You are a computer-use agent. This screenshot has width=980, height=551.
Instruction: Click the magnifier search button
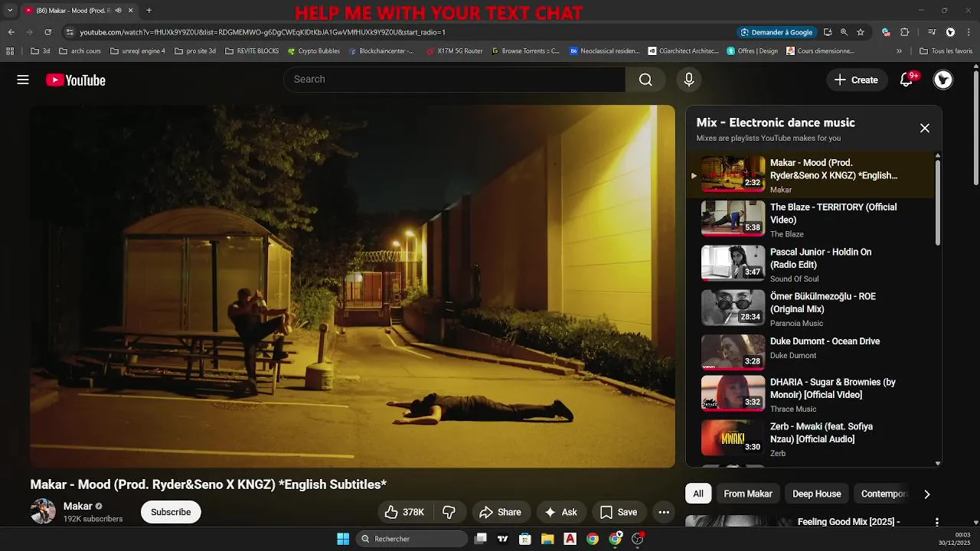[645, 80]
